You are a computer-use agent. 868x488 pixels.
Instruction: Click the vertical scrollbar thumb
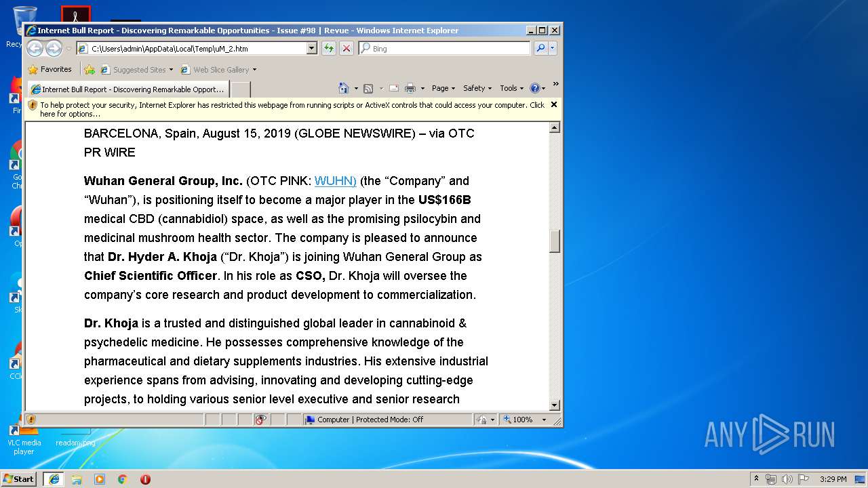click(x=555, y=241)
